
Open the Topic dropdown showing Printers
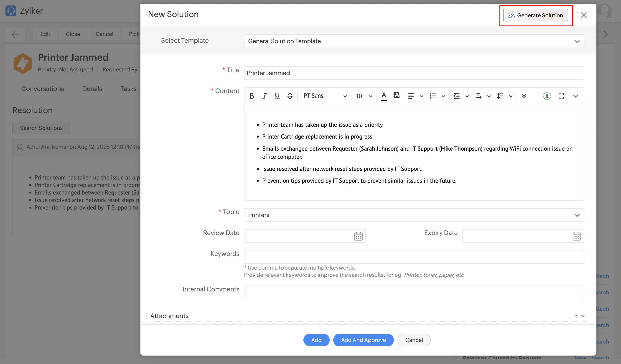[577, 215]
